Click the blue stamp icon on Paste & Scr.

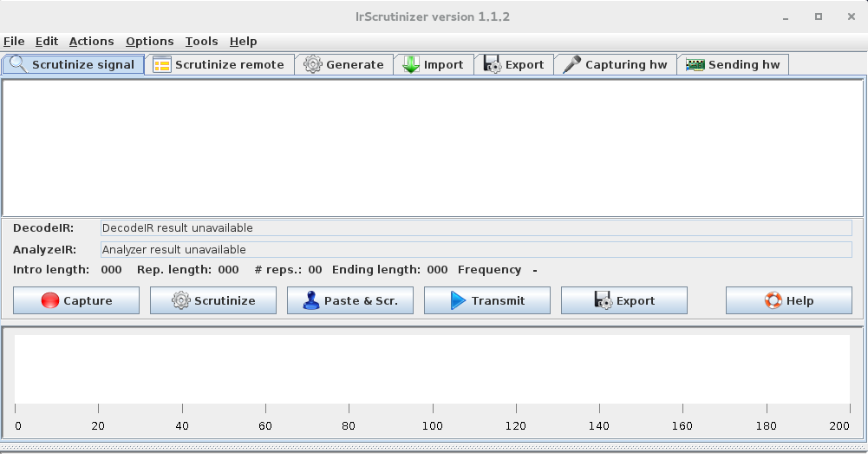[311, 300]
